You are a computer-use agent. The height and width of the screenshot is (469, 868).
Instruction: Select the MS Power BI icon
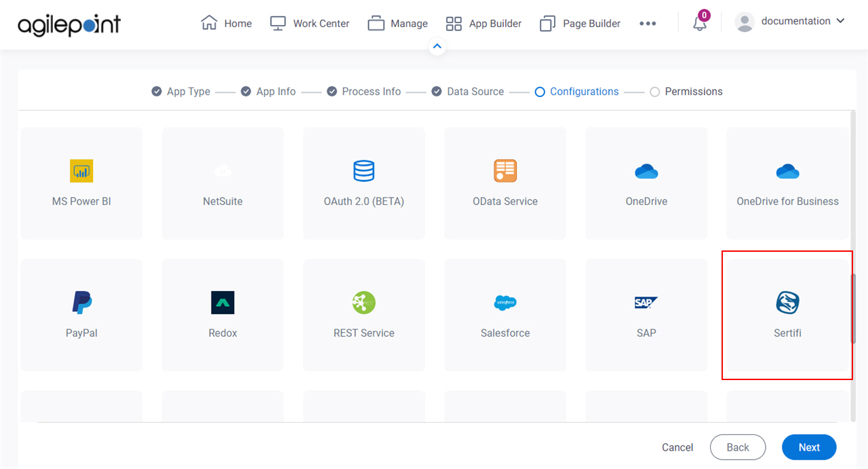click(x=81, y=171)
